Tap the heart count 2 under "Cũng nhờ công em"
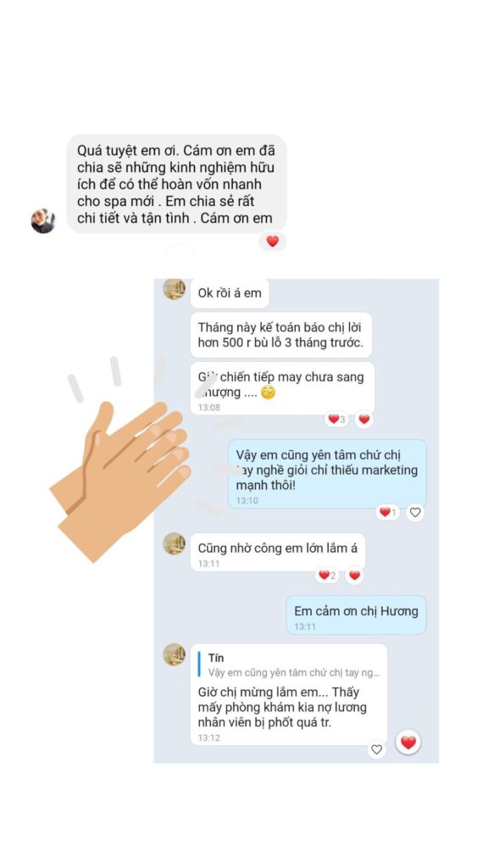The width and height of the screenshot is (488, 868). pyautogui.click(x=327, y=576)
